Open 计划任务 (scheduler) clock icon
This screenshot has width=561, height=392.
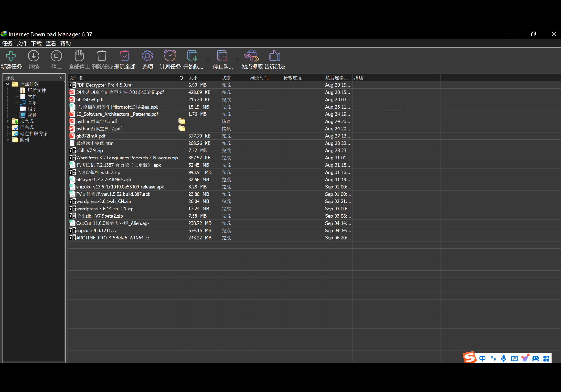(x=170, y=56)
